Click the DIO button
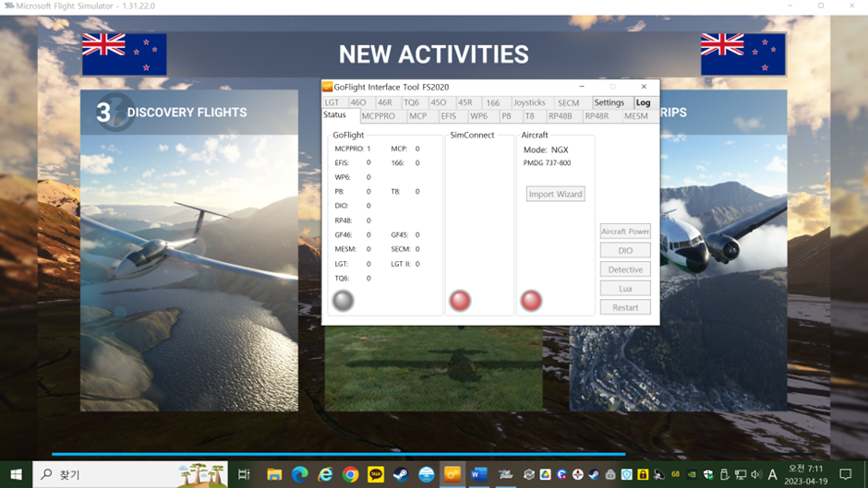868x488 pixels. (x=625, y=251)
